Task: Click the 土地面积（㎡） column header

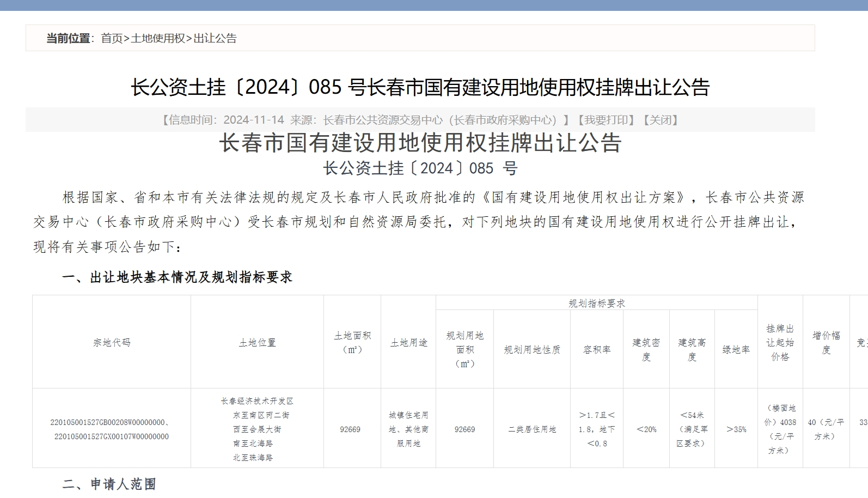Action: tap(352, 343)
